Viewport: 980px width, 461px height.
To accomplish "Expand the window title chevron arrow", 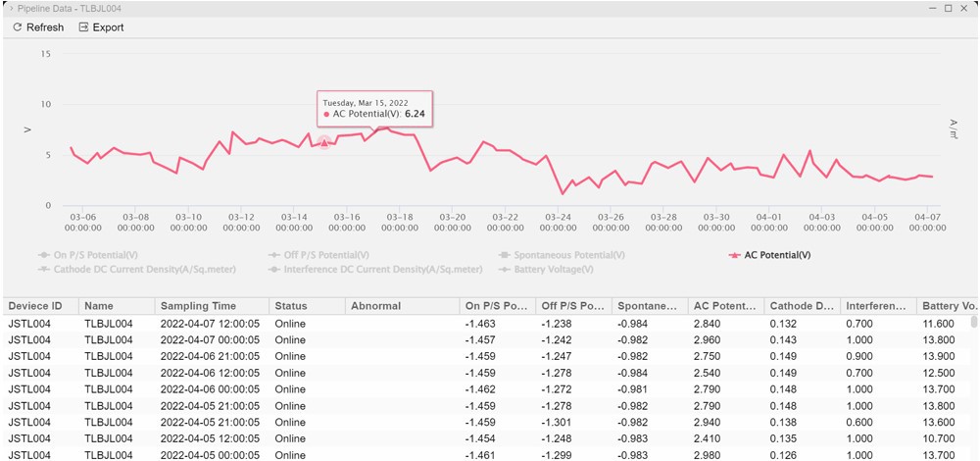I will [x=10, y=8].
